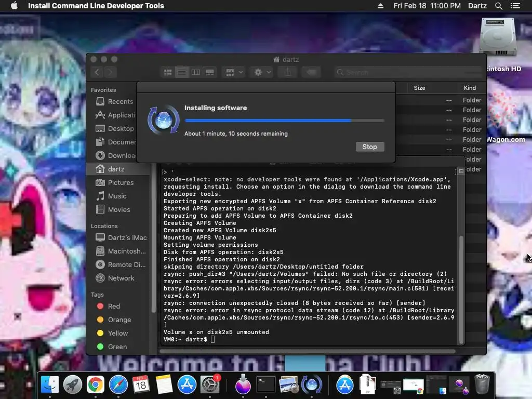Screen dimensions: 532x399
Task: Open Remote Disc under Locations
Action: (120, 264)
